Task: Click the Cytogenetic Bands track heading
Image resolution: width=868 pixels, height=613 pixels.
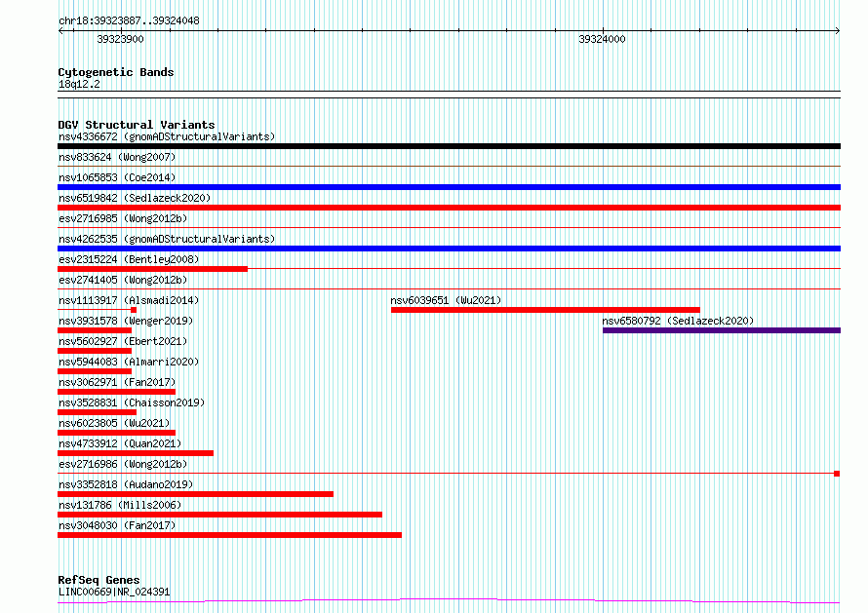Action: [x=116, y=72]
